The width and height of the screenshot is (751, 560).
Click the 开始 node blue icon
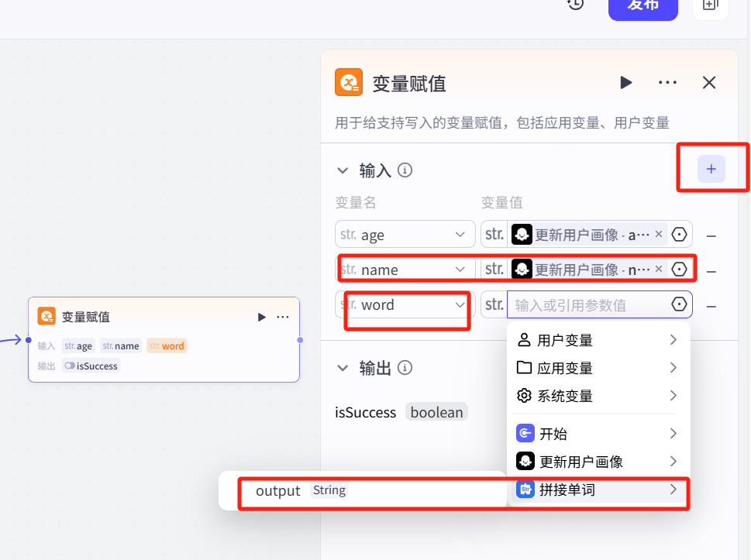pyautogui.click(x=525, y=433)
